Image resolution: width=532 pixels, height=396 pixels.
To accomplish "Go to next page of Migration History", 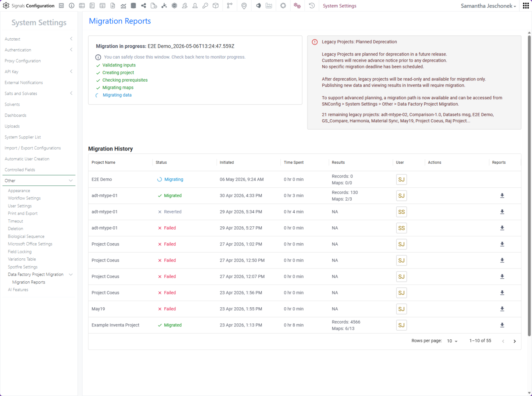I will pos(515,341).
